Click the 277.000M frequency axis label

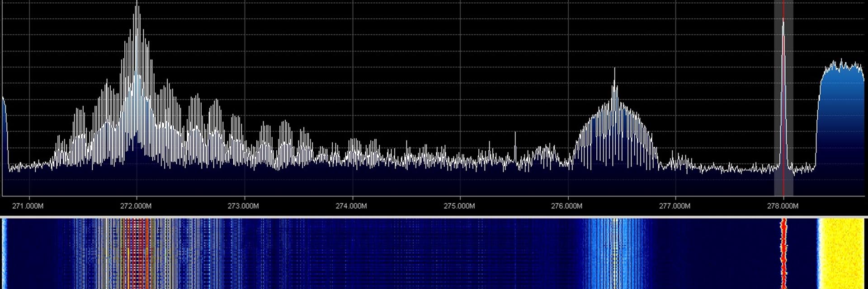click(675, 206)
